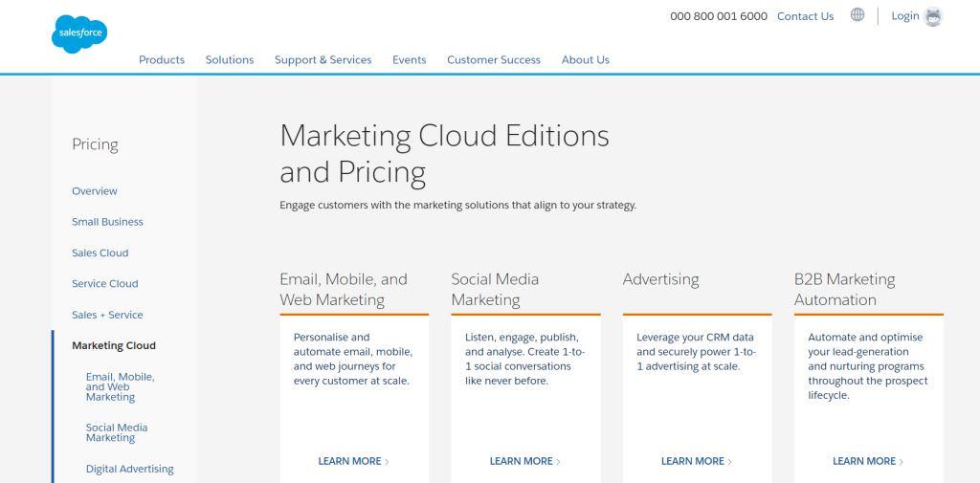980x483 pixels.
Task: Click the Social Media Marketing card heading
Action: pyautogui.click(x=495, y=289)
